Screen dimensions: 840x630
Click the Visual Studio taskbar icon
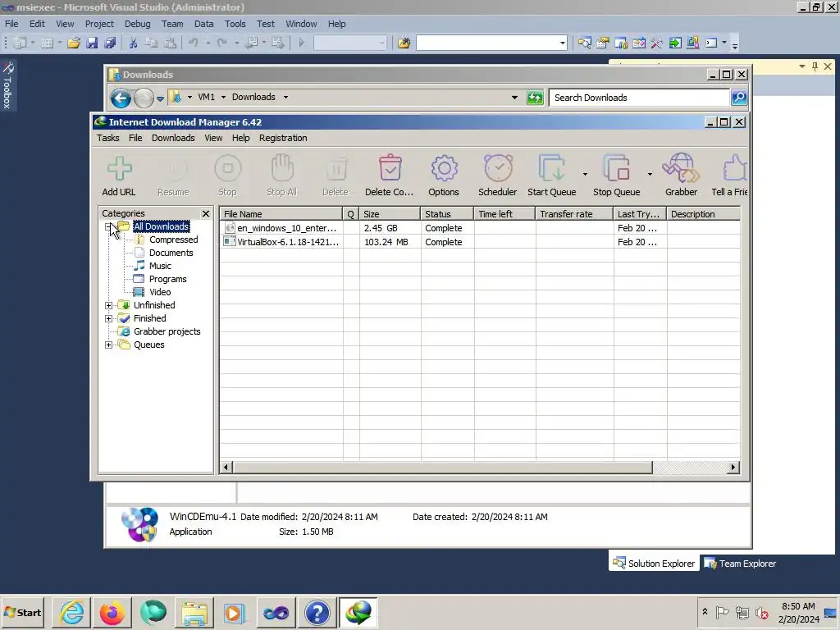(276, 613)
